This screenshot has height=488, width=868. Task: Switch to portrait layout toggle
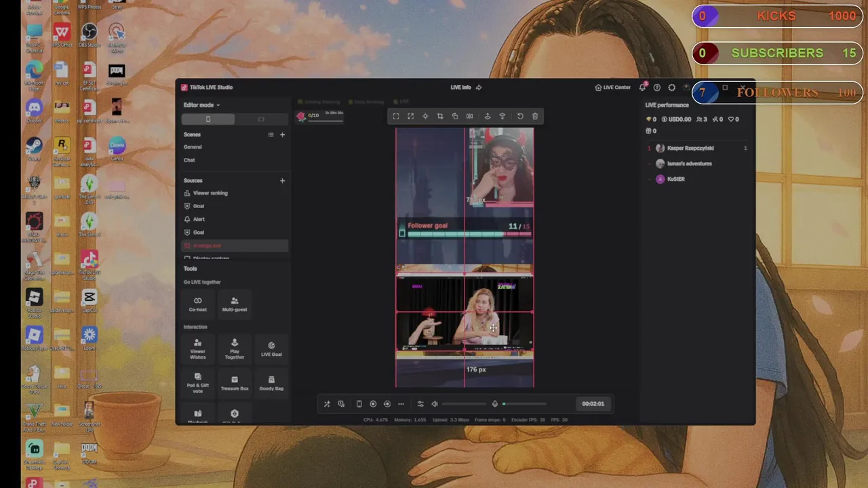coord(208,119)
